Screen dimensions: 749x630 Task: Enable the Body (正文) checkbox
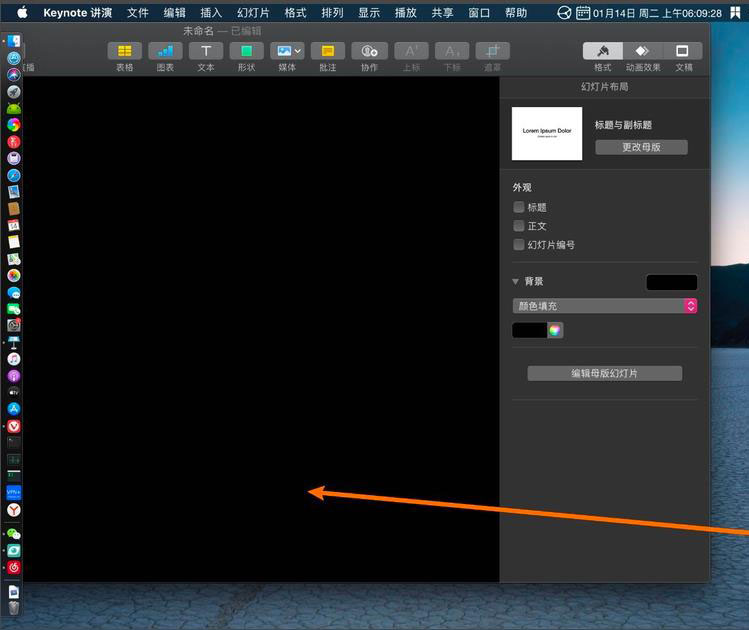pyautogui.click(x=519, y=225)
